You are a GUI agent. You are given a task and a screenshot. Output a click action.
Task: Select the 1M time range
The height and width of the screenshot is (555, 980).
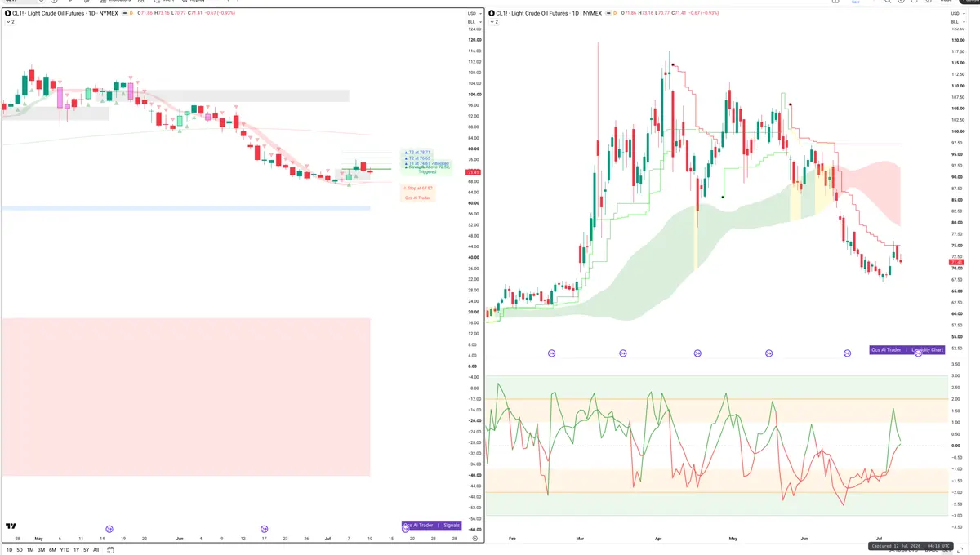[30, 550]
